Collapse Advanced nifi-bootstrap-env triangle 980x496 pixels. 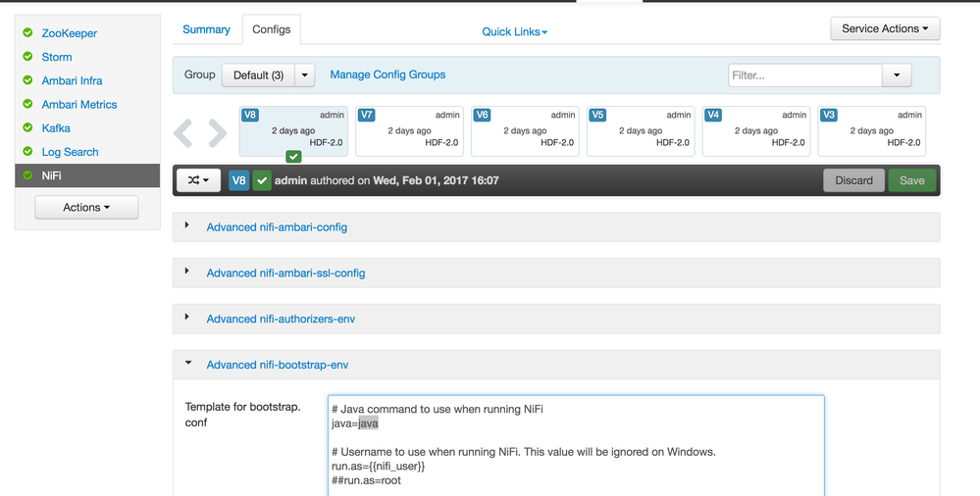[x=188, y=363]
